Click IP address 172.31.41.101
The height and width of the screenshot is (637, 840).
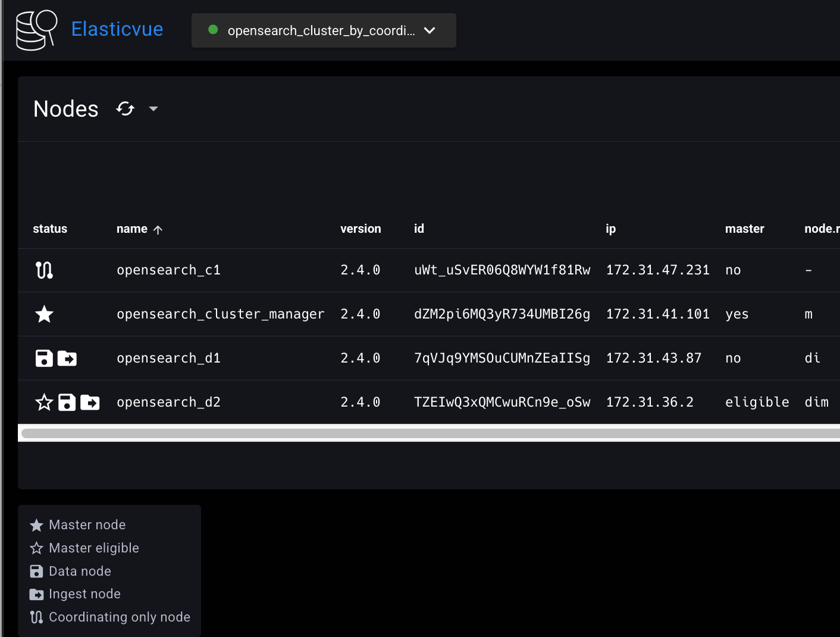pos(658,314)
